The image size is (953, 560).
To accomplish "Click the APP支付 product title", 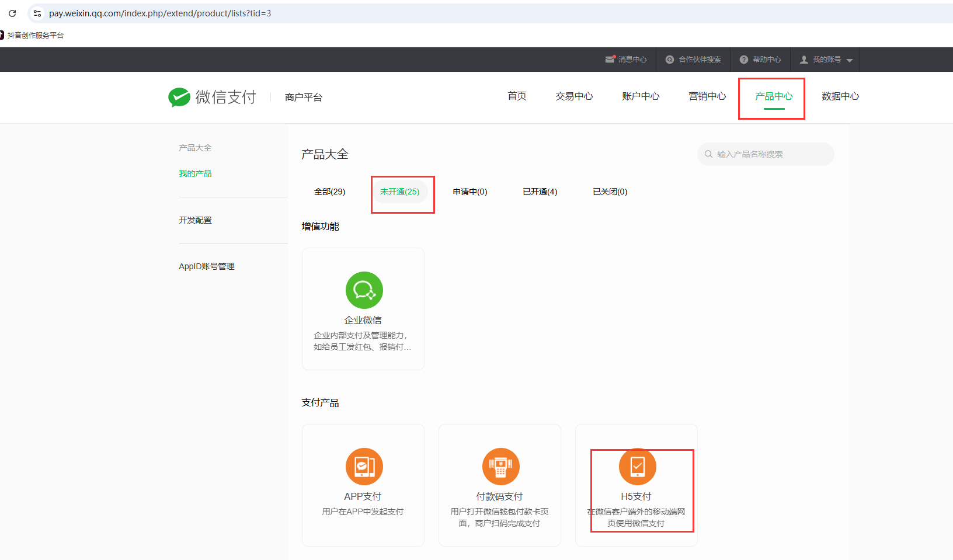I will [363, 496].
